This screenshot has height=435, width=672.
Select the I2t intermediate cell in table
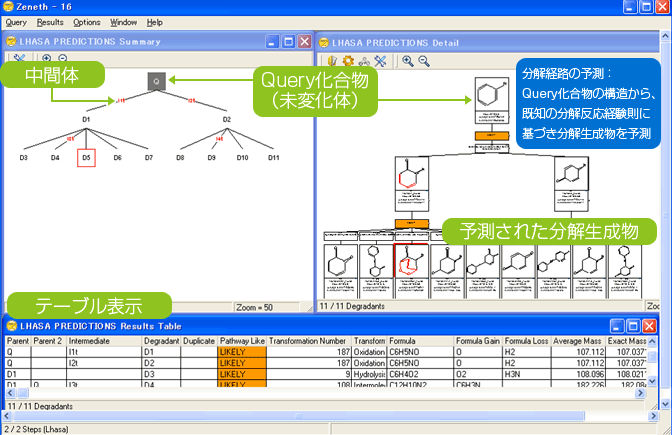point(104,363)
